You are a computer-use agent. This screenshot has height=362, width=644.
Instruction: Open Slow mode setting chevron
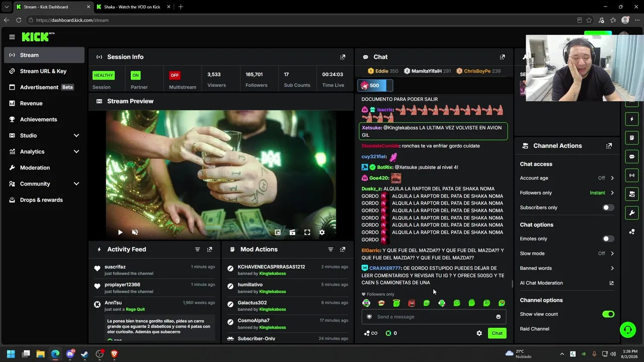[612, 253]
